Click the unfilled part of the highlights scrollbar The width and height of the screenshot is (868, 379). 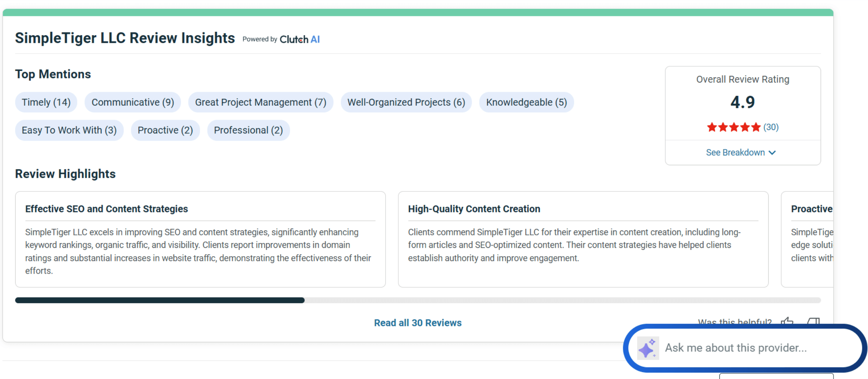pos(563,300)
